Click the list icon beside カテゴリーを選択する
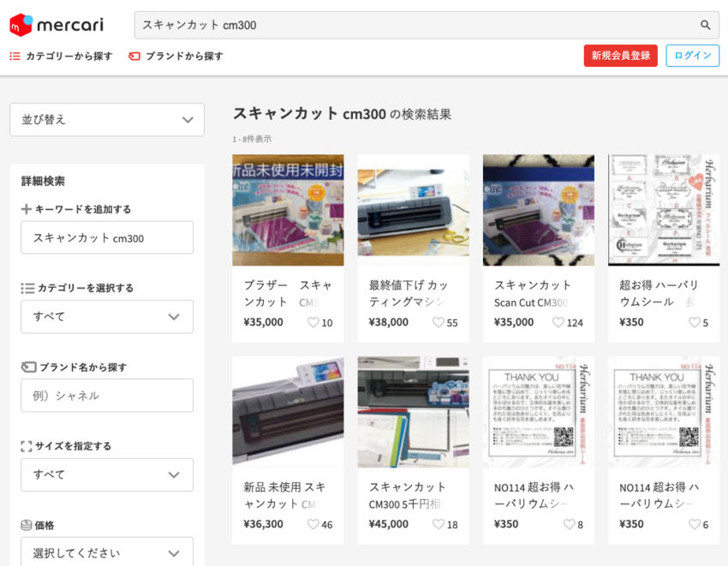This screenshot has width=728, height=566. pos(27,289)
